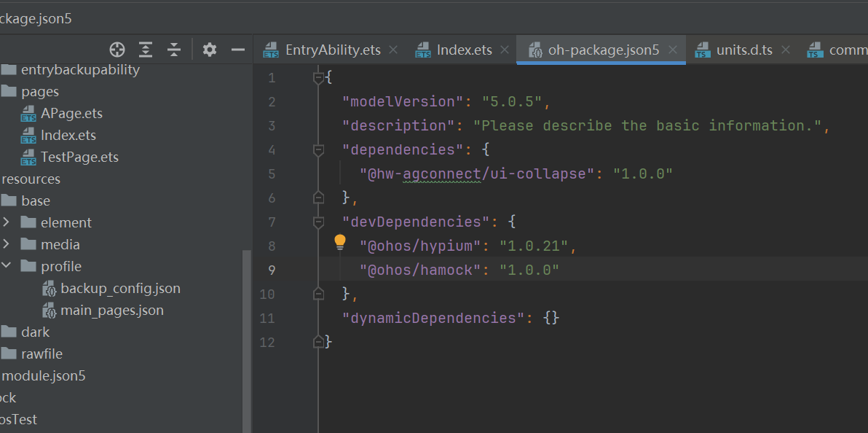Click the entrybackupability folder icon
The height and width of the screenshot is (433, 868).
click(9, 70)
